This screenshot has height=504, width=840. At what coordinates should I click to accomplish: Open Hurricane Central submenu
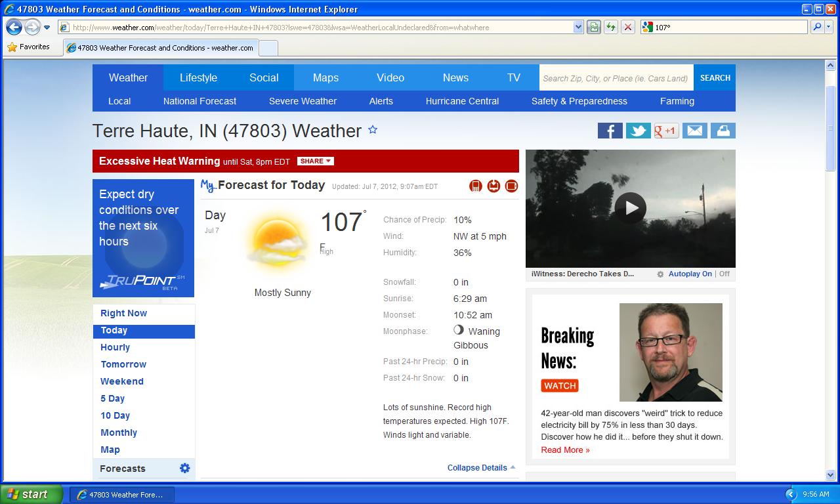(462, 101)
